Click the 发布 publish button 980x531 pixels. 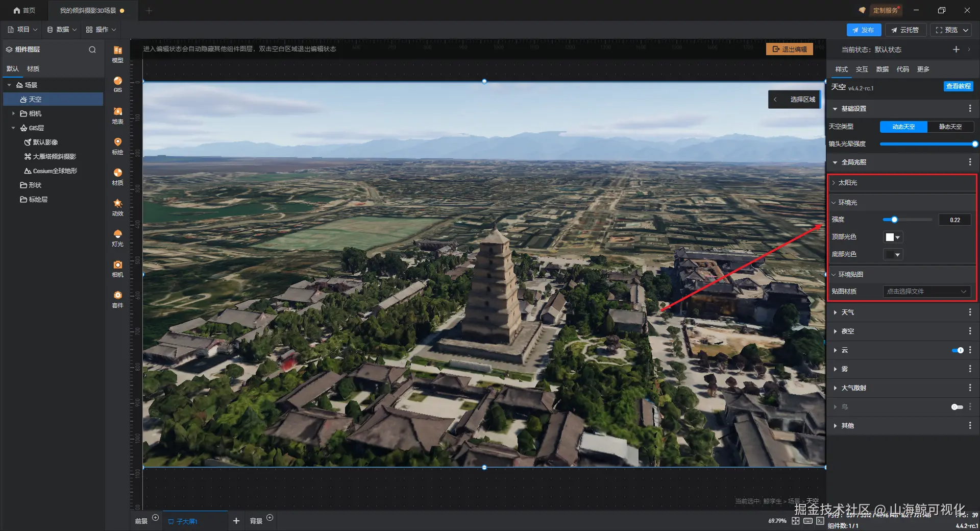tap(864, 30)
